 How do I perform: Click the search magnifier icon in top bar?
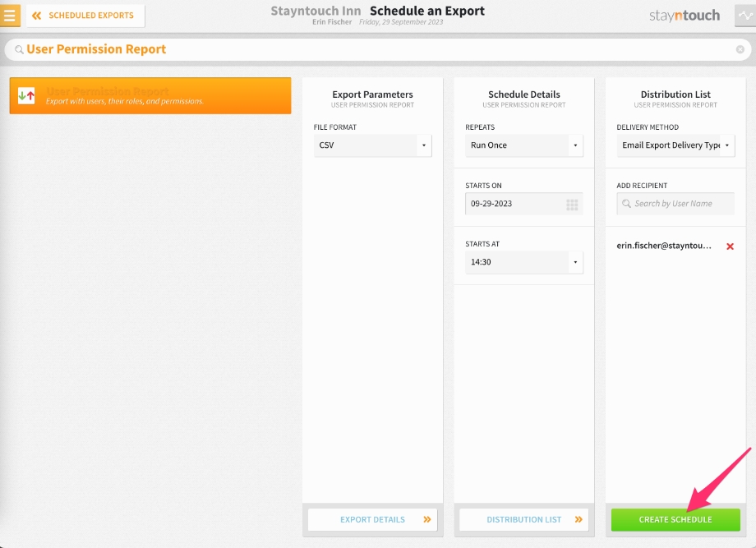(x=19, y=49)
